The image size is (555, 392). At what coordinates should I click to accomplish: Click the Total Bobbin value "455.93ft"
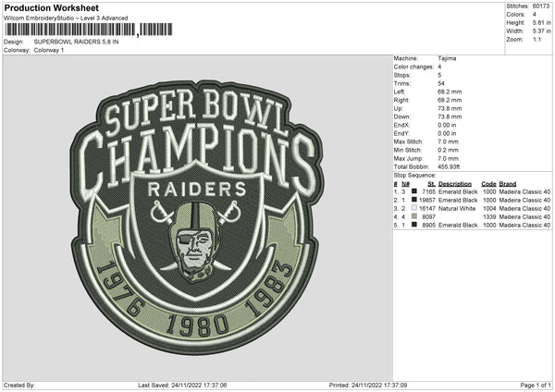tap(449, 166)
